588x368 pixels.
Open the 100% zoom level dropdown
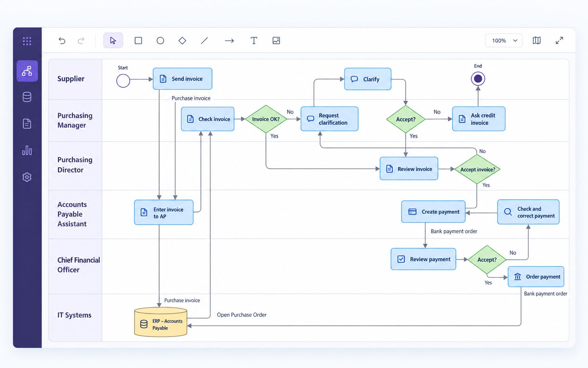pos(504,40)
